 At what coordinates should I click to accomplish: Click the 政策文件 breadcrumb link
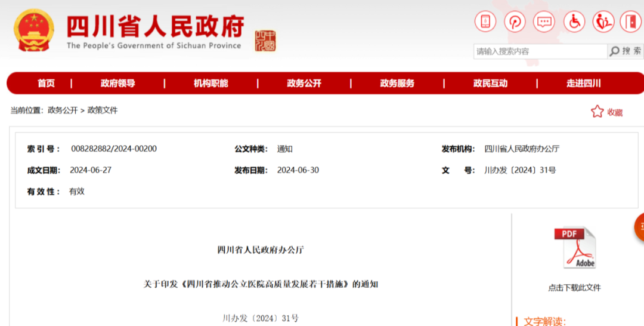tap(103, 110)
